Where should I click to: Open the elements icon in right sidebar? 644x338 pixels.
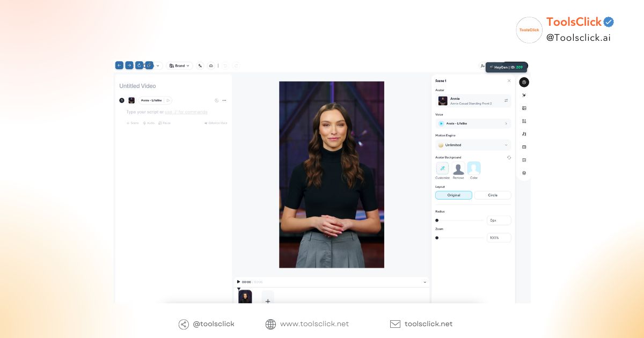click(x=524, y=121)
